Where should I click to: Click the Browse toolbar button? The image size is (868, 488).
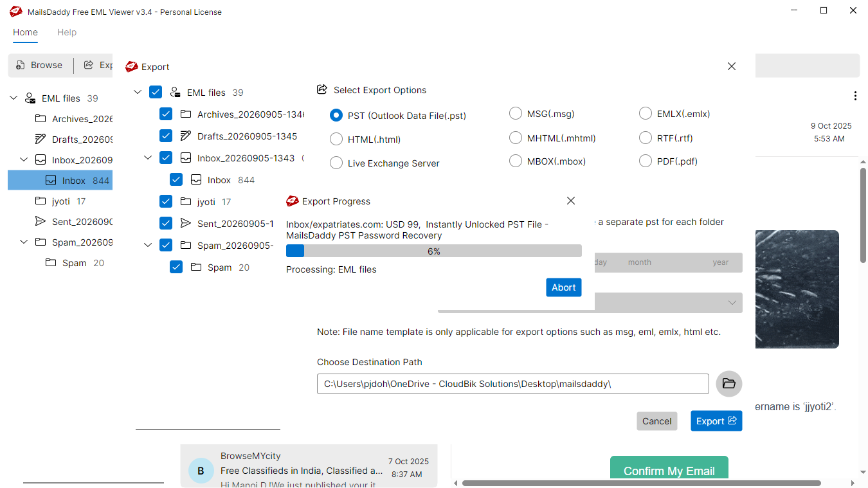coord(40,65)
